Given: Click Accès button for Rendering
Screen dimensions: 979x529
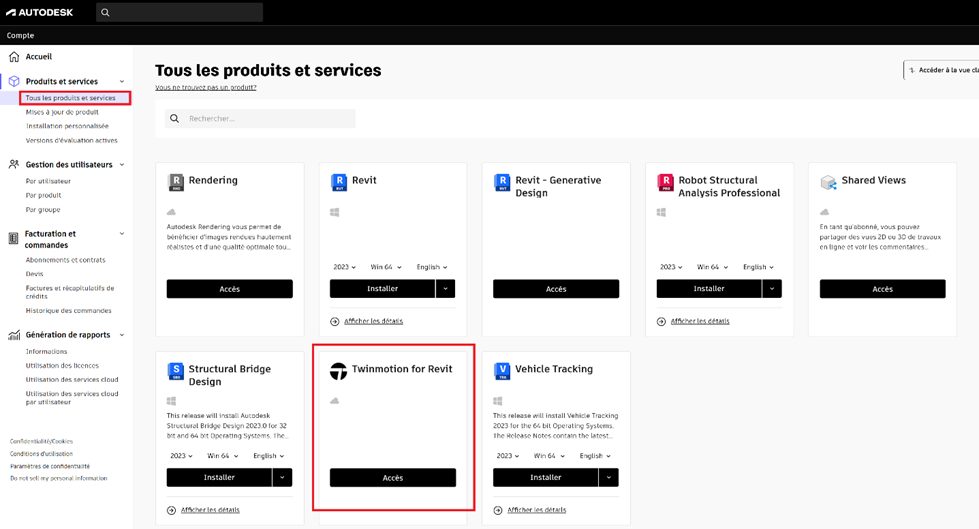Looking at the screenshot, I should tap(230, 289).
